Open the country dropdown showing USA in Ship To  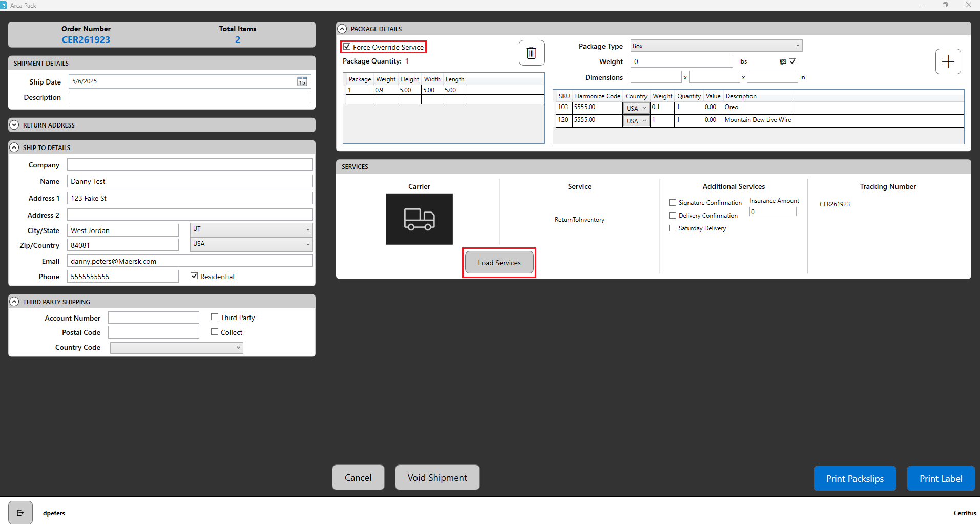(x=251, y=244)
